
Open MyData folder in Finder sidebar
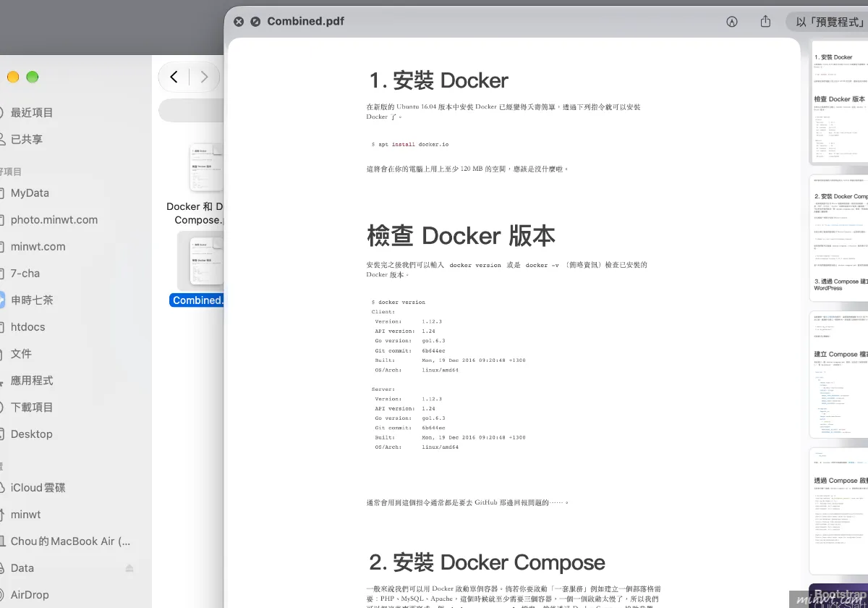point(29,193)
